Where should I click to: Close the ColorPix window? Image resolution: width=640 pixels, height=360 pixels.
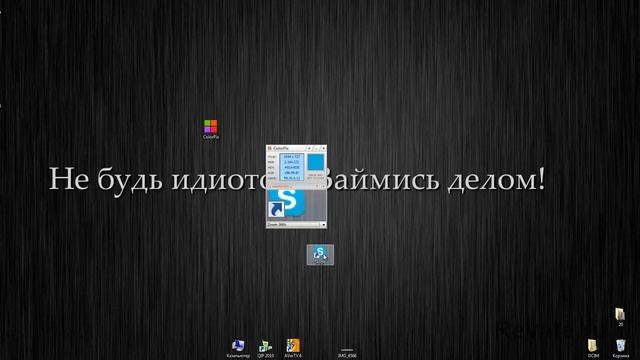[323, 148]
